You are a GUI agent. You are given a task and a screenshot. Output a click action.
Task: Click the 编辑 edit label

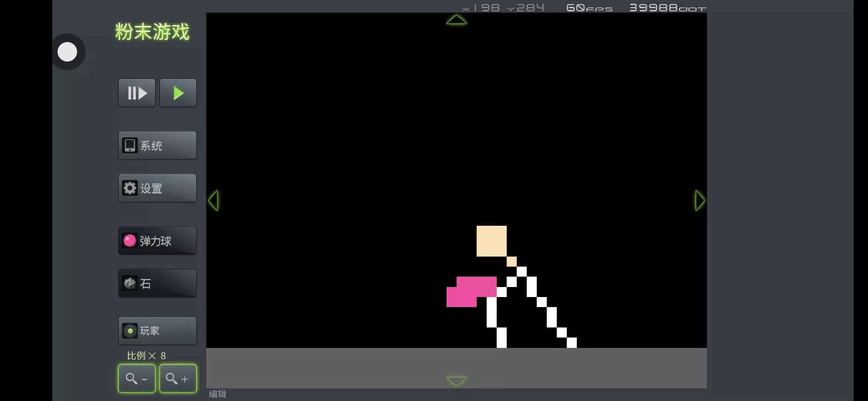click(217, 394)
